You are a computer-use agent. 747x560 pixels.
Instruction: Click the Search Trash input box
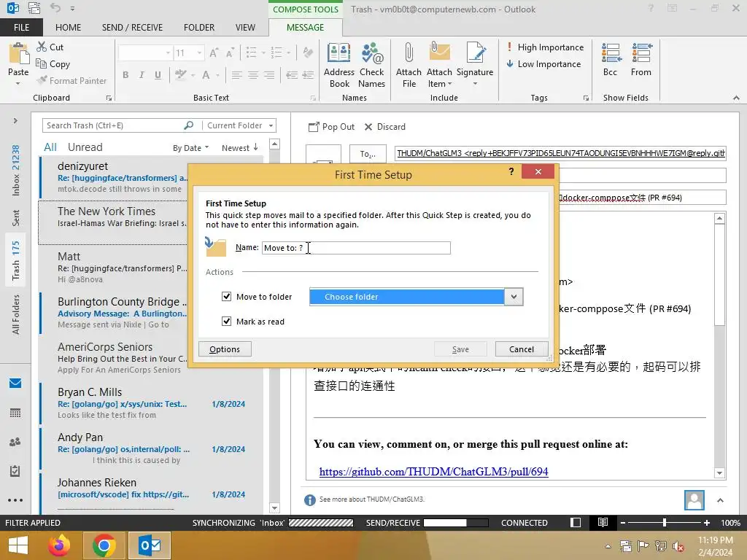pos(113,125)
